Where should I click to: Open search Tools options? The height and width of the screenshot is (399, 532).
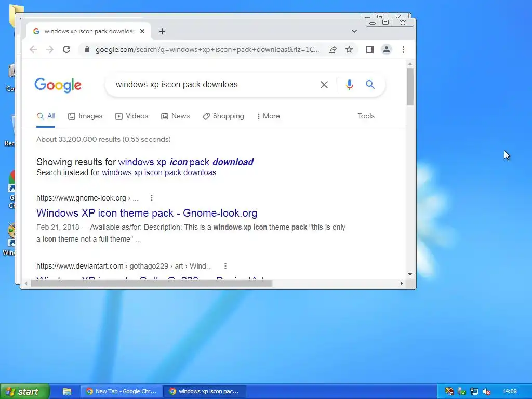[x=366, y=116]
